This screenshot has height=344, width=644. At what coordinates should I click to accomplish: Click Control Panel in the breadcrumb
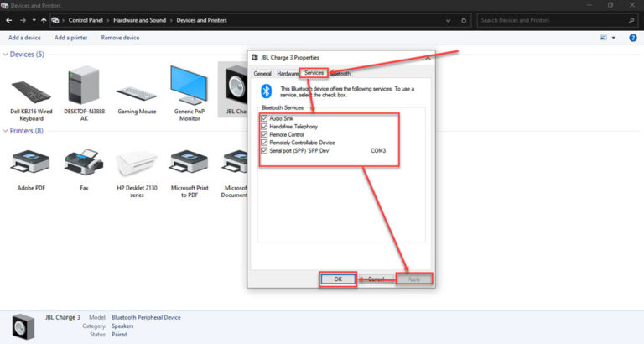(x=86, y=20)
